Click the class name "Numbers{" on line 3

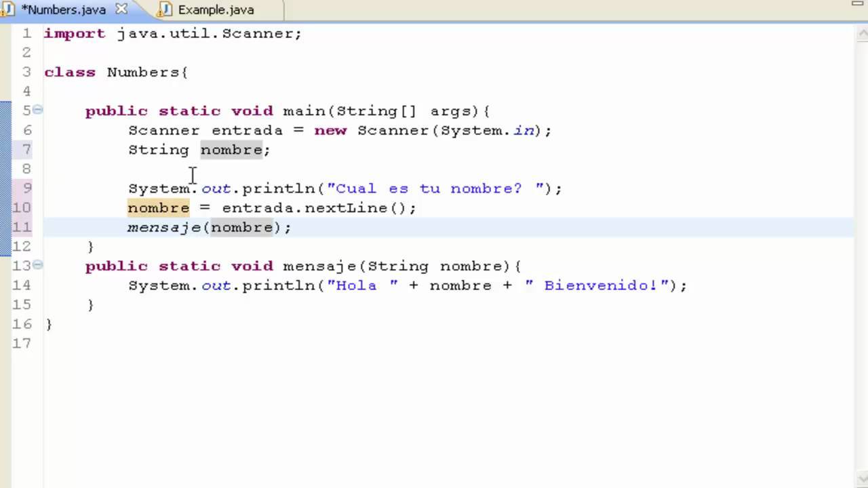[x=147, y=73]
